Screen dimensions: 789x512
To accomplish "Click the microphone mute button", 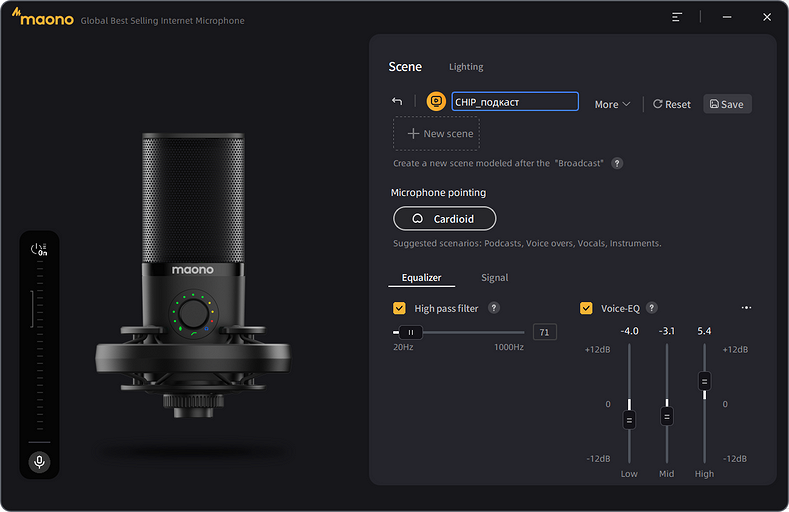I will coord(39,461).
